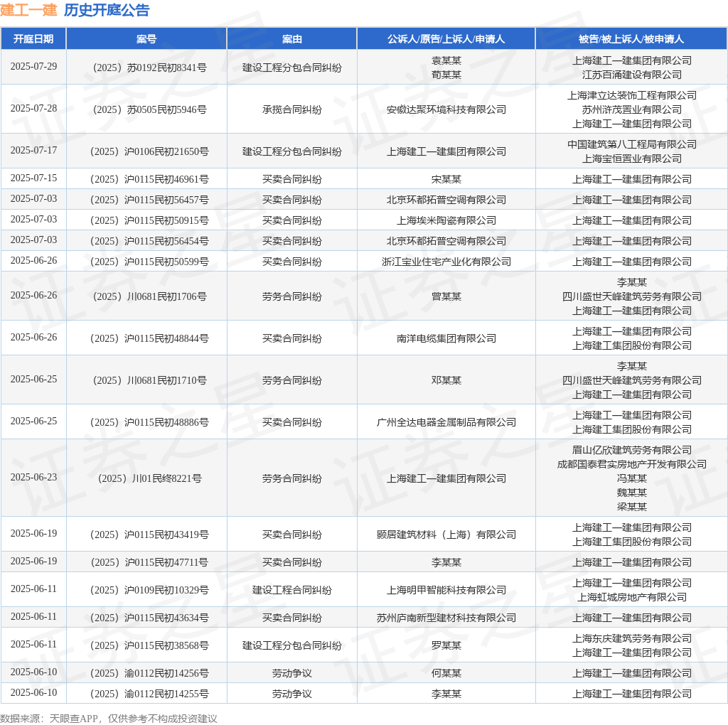The width and height of the screenshot is (728, 725).
Task: Click 江苏百涌建设有限公司 defendant entry
Action: 631,75
